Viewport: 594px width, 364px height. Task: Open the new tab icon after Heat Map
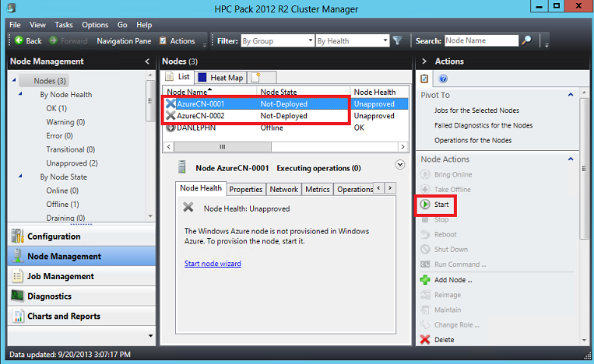[x=256, y=77]
